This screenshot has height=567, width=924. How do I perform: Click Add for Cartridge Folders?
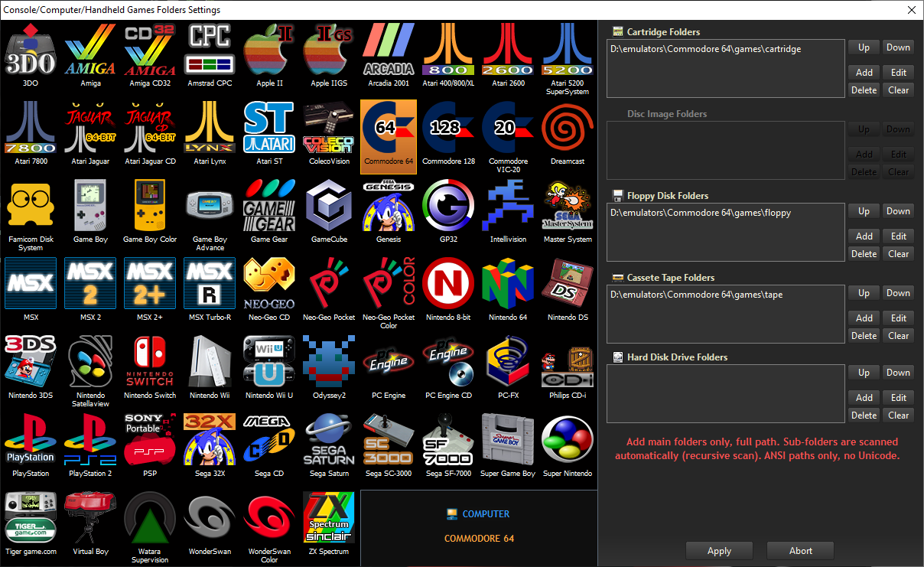click(x=864, y=73)
